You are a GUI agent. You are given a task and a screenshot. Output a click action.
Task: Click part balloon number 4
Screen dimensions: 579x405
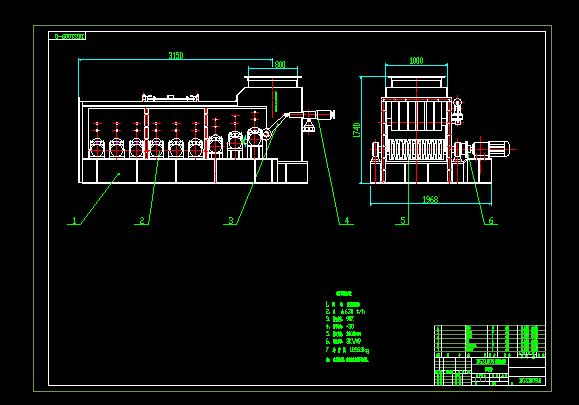[347, 220]
